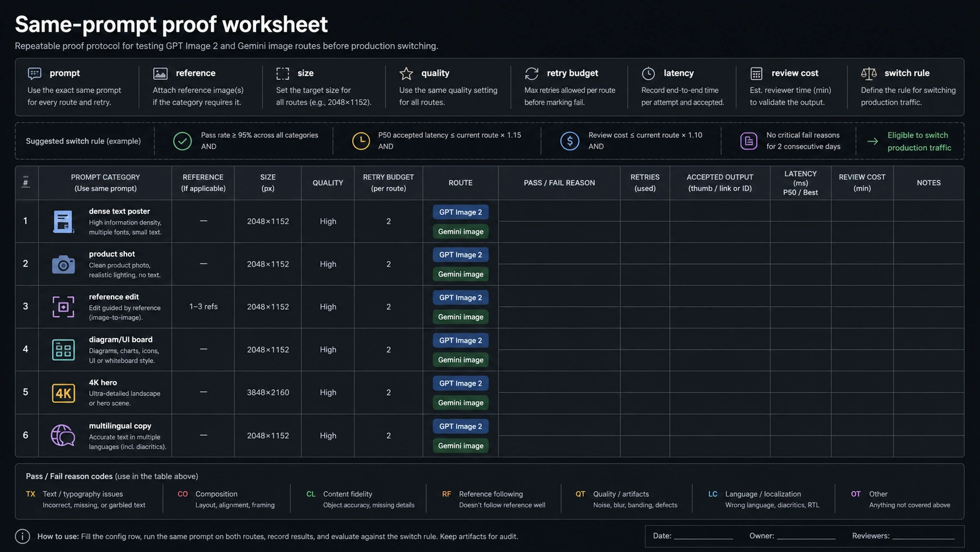Image resolution: width=980 pixels, height=552 pixels.
Task: Click the diagram/UI board grid icon
Action: (63, 350)
